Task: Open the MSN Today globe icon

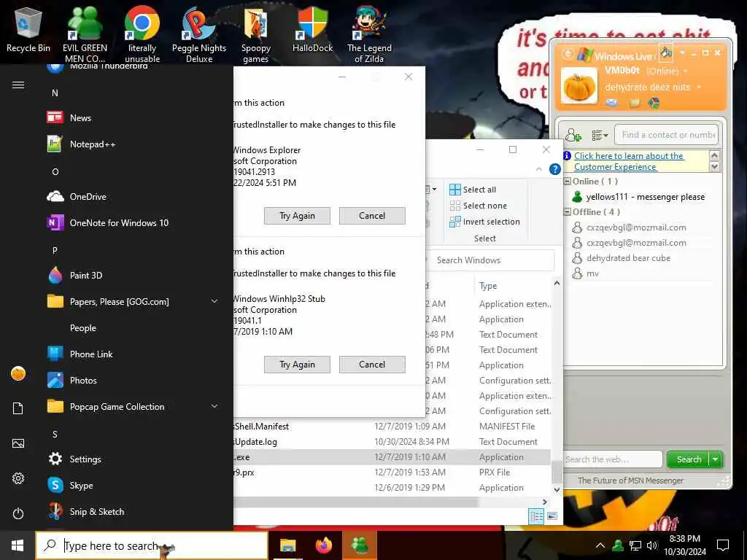Action: pyautogui.click(x=654, y=102)
